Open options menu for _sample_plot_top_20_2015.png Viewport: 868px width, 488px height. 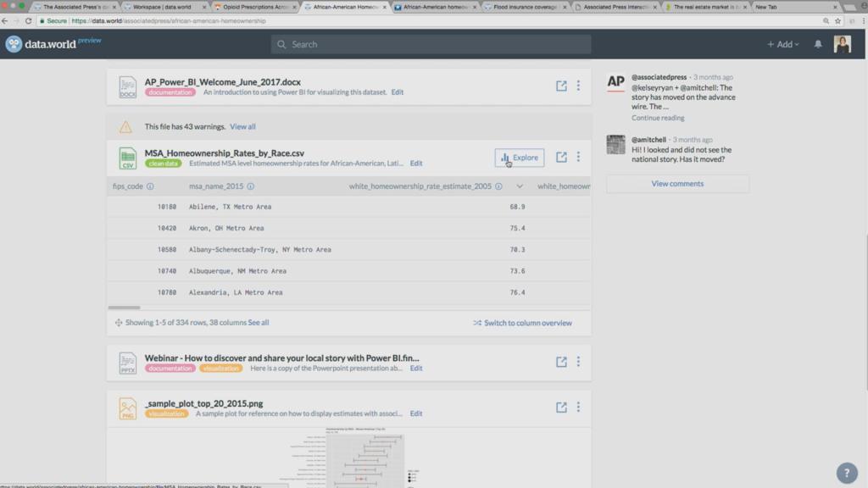point(578,408)
